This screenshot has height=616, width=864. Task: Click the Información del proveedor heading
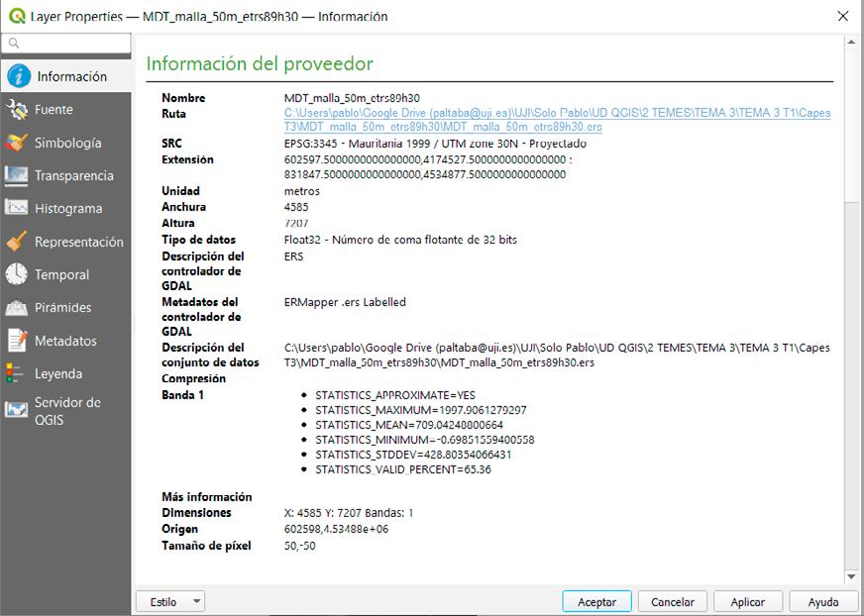click(260, 64)
